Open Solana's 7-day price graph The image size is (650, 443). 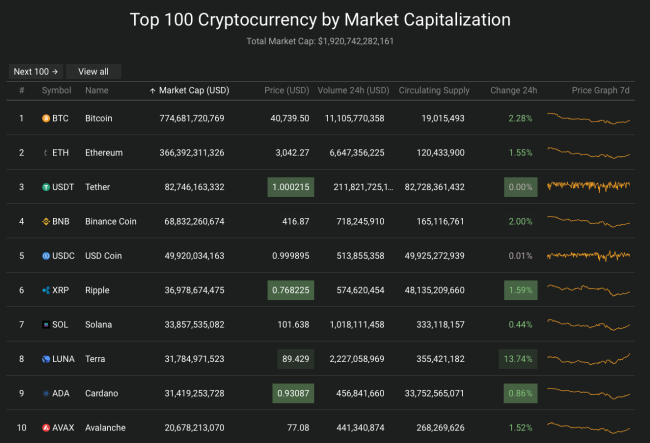point(589,324)
